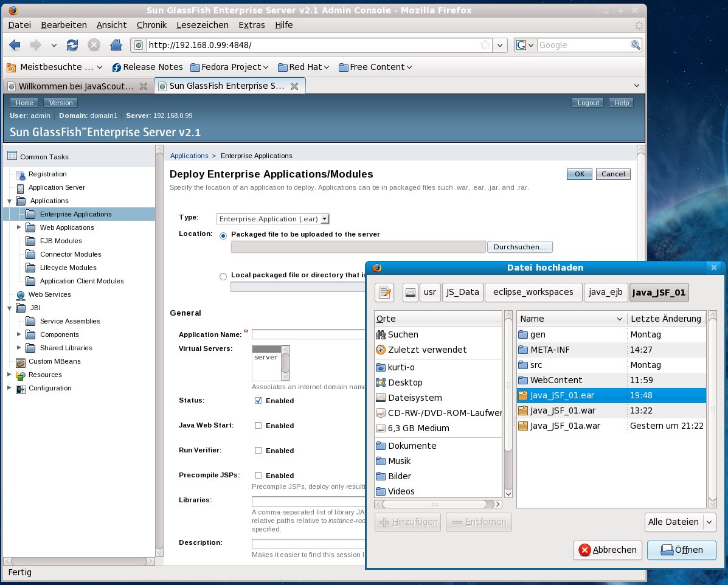
Task: Expand the Resources tree node
Action: coord(9,375)
